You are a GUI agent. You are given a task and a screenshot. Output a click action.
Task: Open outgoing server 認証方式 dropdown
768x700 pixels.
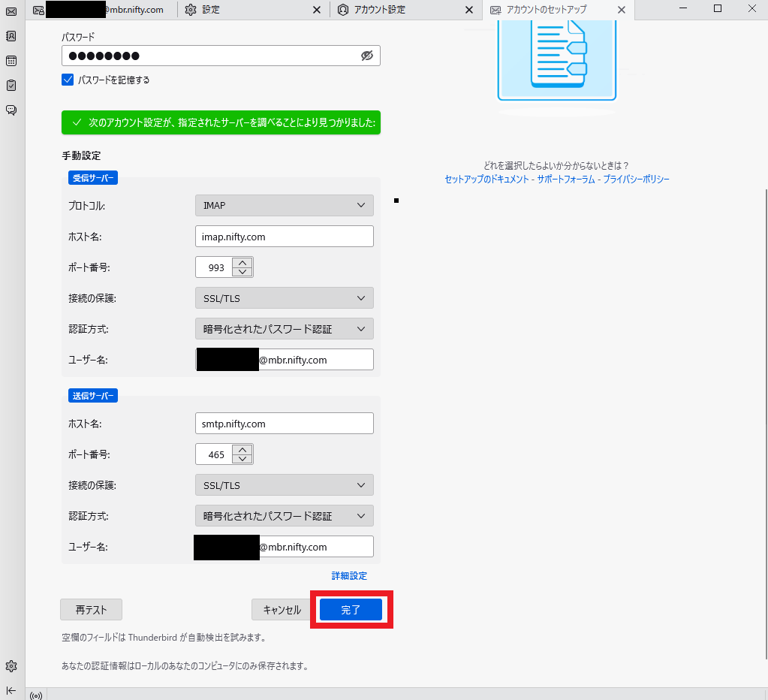pos(284,516)
